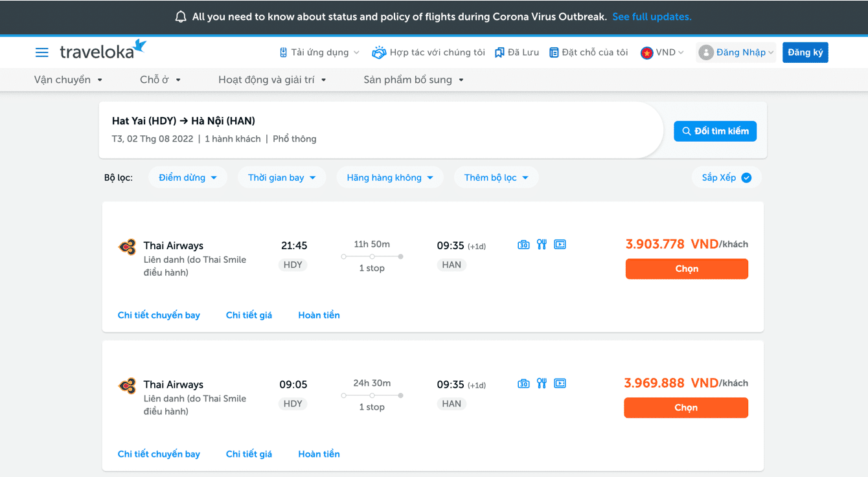
Task: Open the Thời gian bay filter dropdown
Action: tap(282, 177)
